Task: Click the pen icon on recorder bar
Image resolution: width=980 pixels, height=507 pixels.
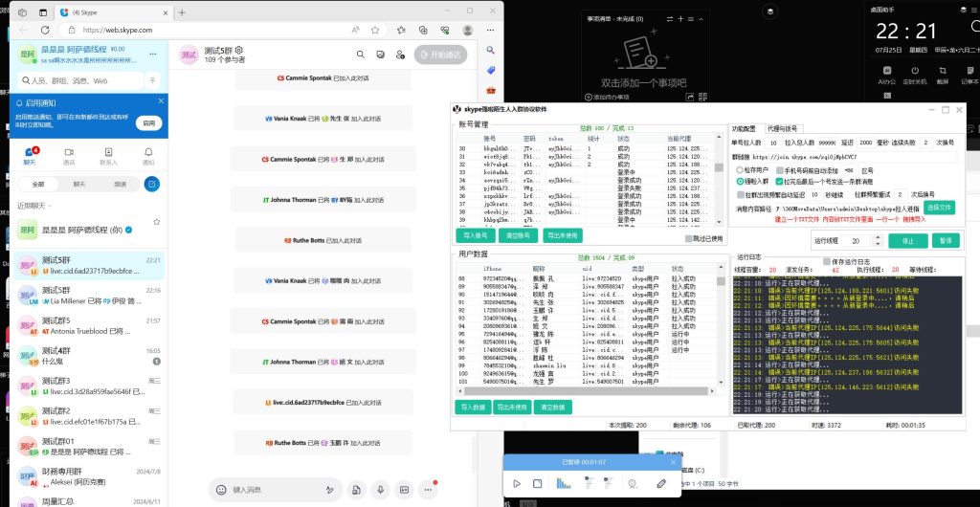Action: coord(661,484)
